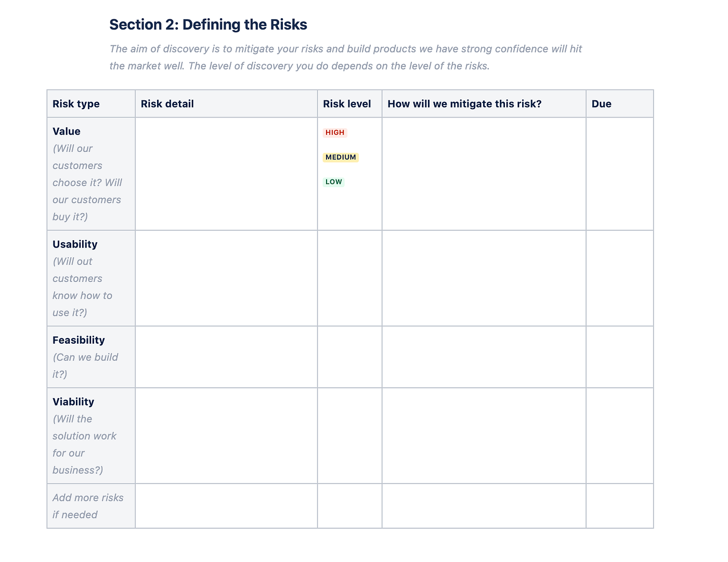728x562 pixels.
Task: Click the Usability risk type cell
Action: click(91, 278)
